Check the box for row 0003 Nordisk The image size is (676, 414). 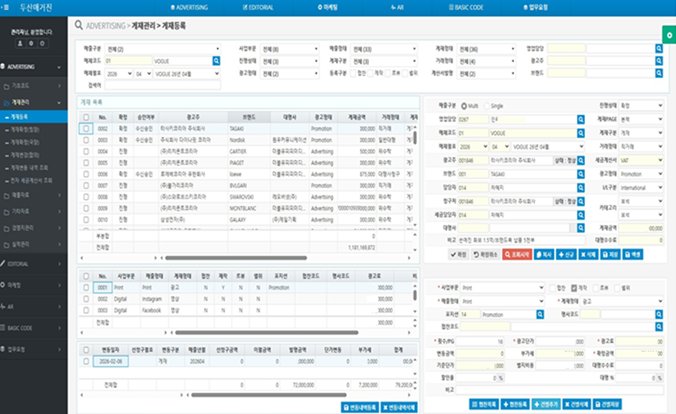click(x=86, y=140)
